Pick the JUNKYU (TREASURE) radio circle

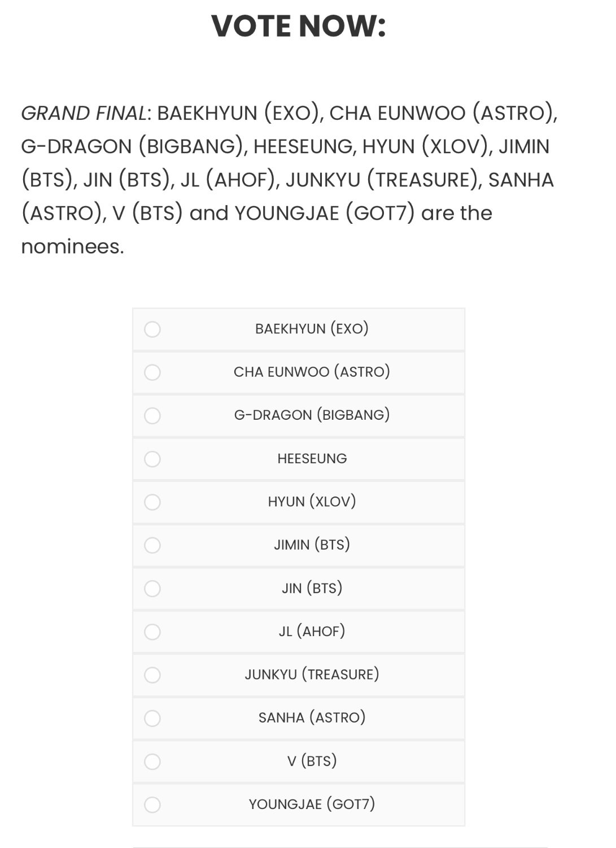pos(152,675)
